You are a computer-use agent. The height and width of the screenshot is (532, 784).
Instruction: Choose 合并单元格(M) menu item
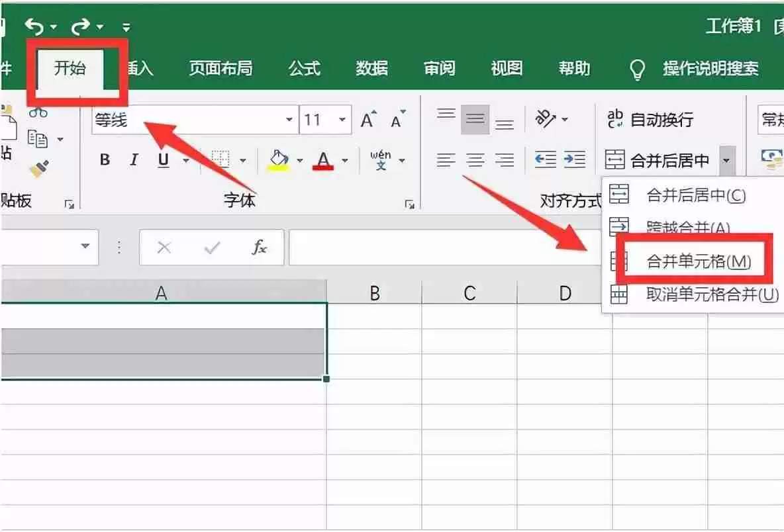pos(693,261)
